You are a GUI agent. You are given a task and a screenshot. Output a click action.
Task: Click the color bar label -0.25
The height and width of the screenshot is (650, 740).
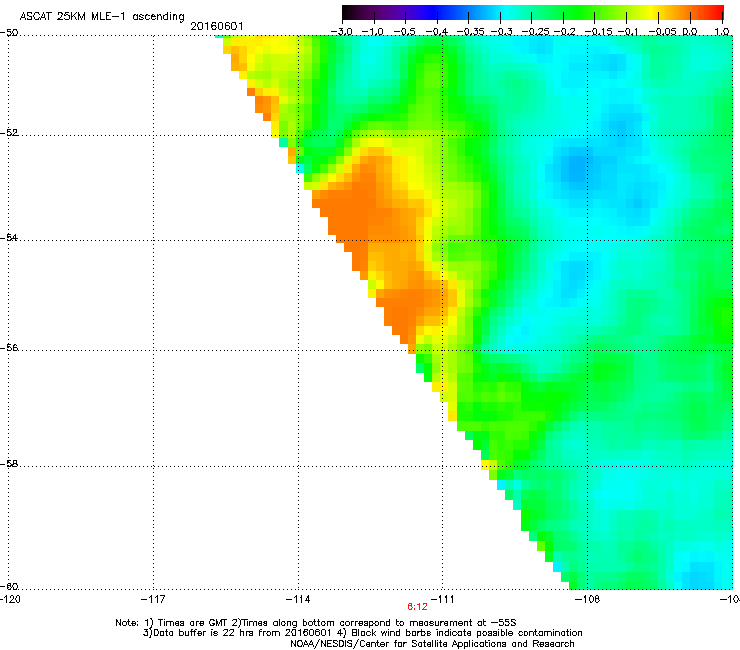(535, 31)
